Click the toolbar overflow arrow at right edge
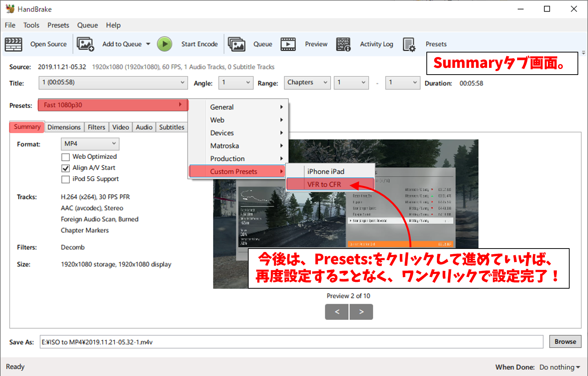 pyautogui.click(x=583, y=53)
